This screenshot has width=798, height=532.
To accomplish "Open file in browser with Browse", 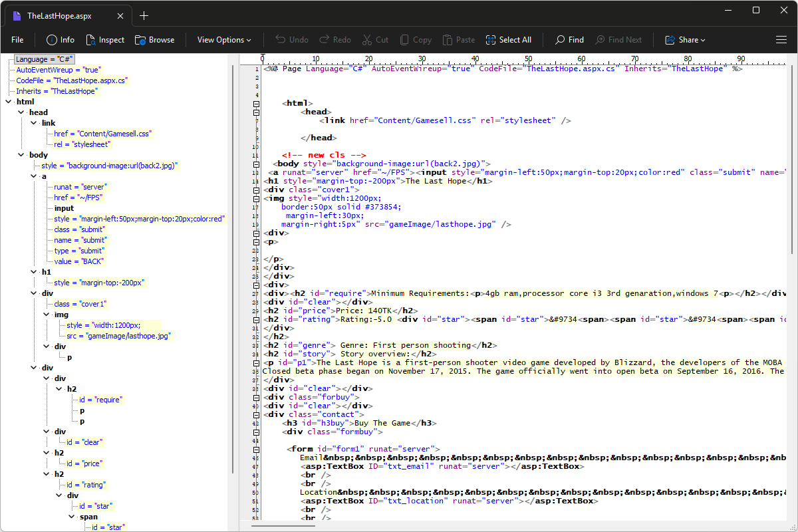I will pos(154,40).
